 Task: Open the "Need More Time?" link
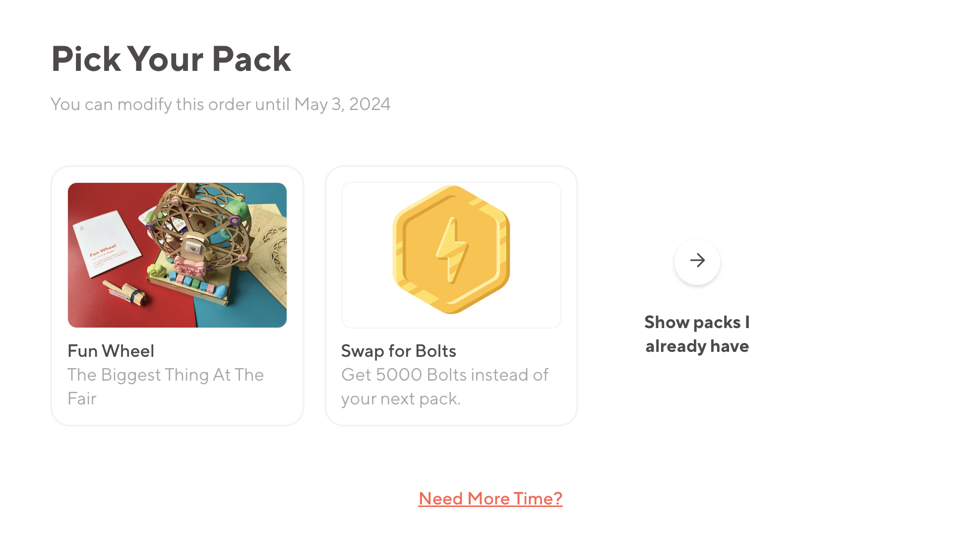[x=490, y=499]
